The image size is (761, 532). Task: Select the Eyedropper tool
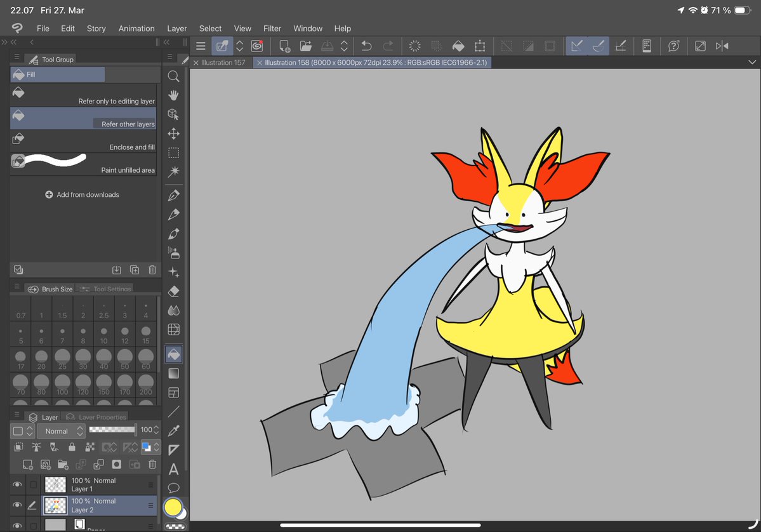coord(173,430)
